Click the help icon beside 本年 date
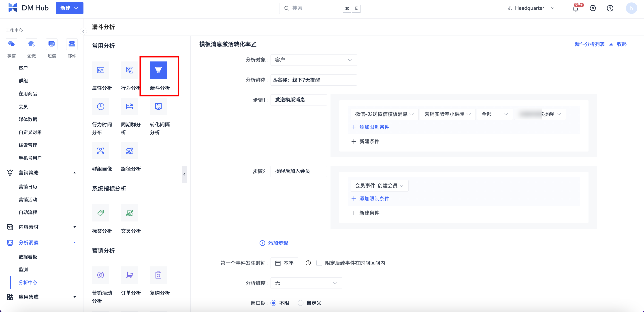Screen dimensions: 644x312 pyautogui.click(x=308, y=263)
